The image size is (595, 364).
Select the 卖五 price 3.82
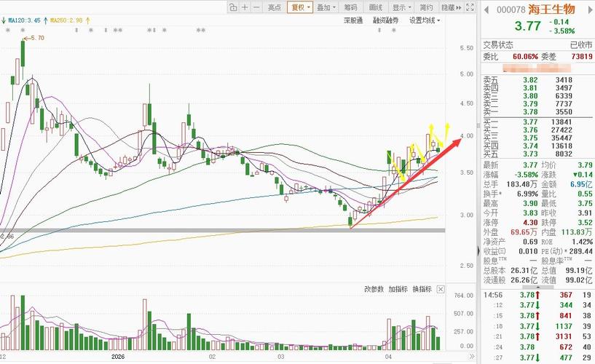click(x=530, y=80)
